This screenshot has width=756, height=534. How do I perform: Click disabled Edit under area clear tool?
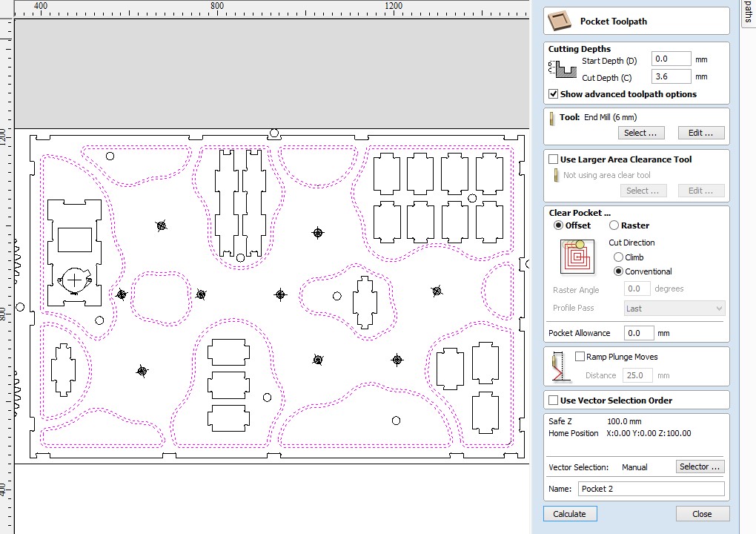pyautogui.click(x=701, y=191)
